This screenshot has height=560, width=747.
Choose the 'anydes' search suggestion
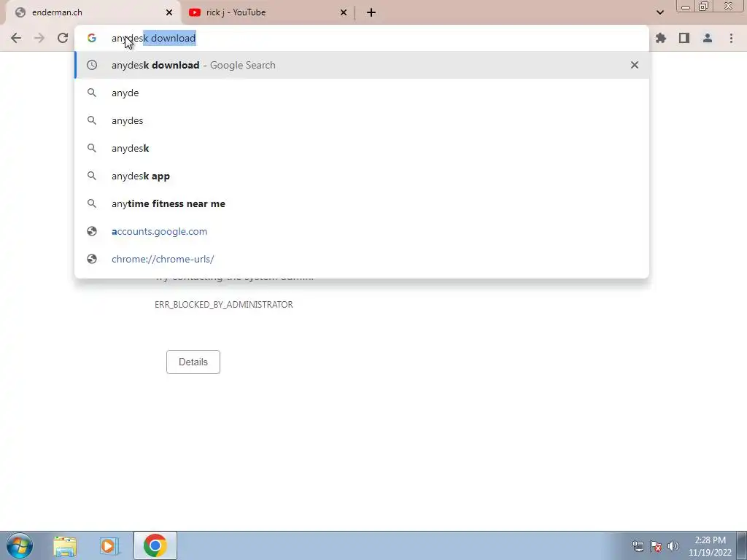point(362,120)
